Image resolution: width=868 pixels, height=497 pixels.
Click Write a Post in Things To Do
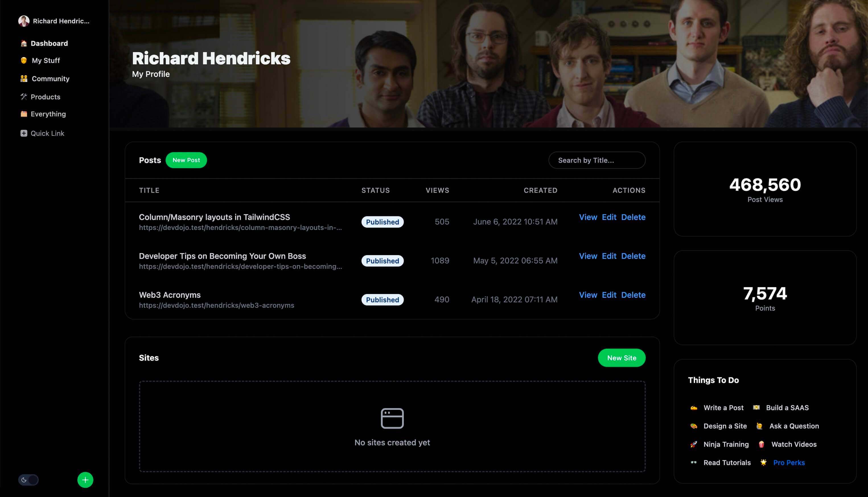coord(723,408)
